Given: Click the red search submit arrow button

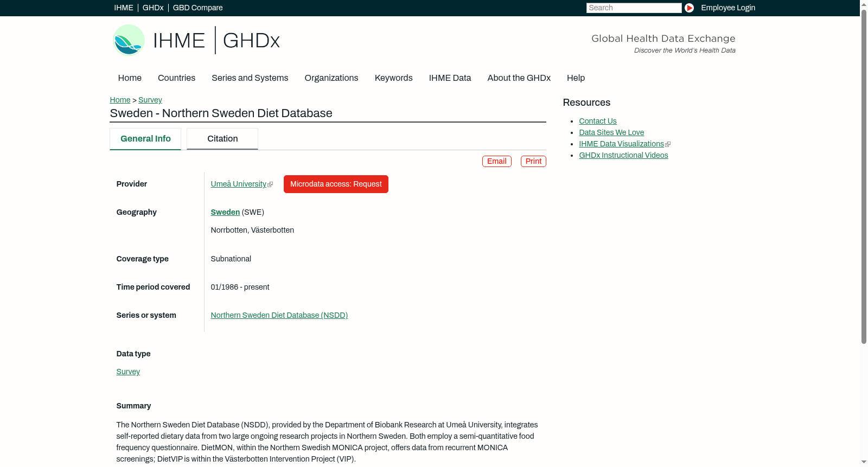Looking at the screenshot, I should point(689,8).
